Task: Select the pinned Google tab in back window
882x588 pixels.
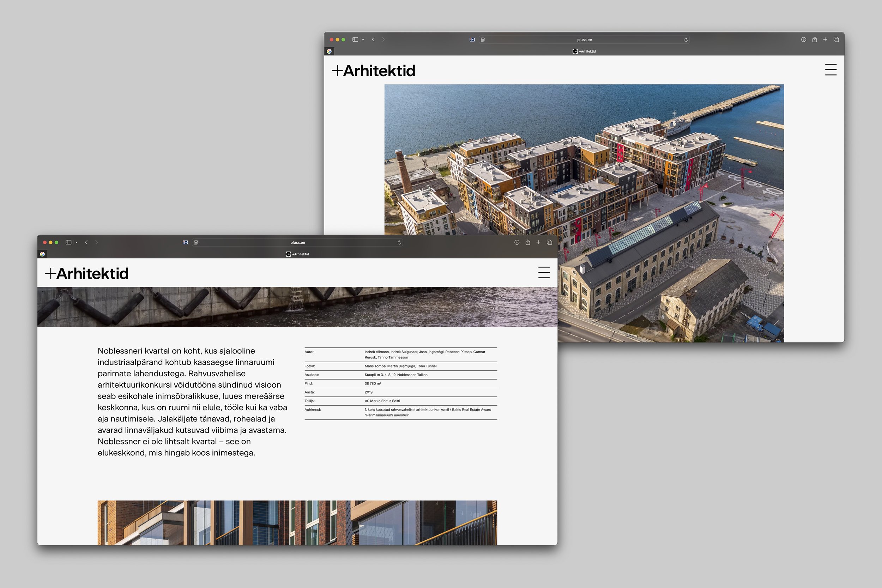Action: pyautogui.click(x=329, y=51)
